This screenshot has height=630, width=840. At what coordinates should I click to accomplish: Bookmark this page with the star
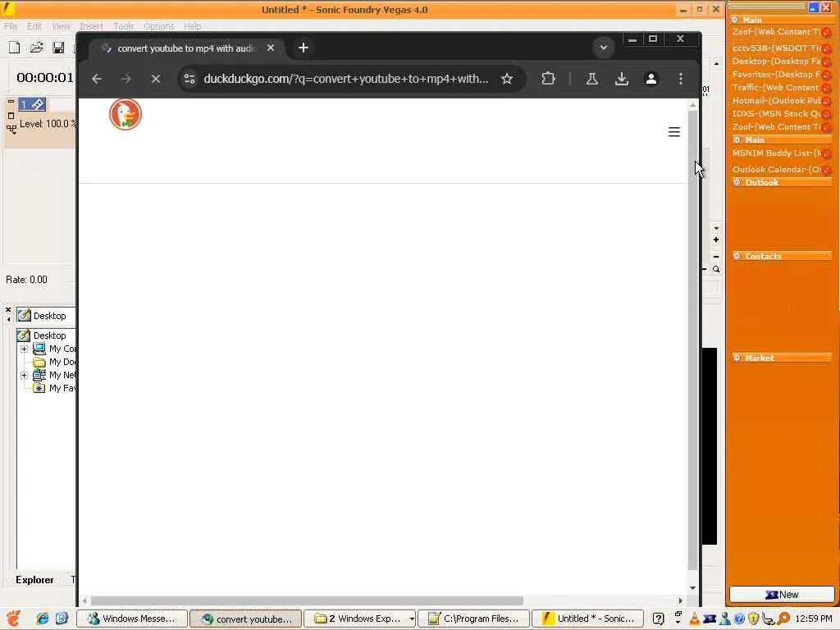(507, 79)
